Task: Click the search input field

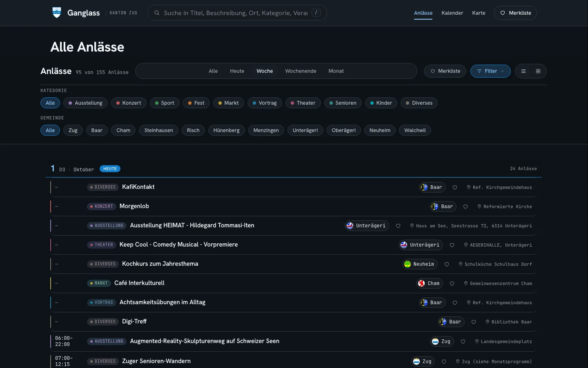Action: [237, 13]
